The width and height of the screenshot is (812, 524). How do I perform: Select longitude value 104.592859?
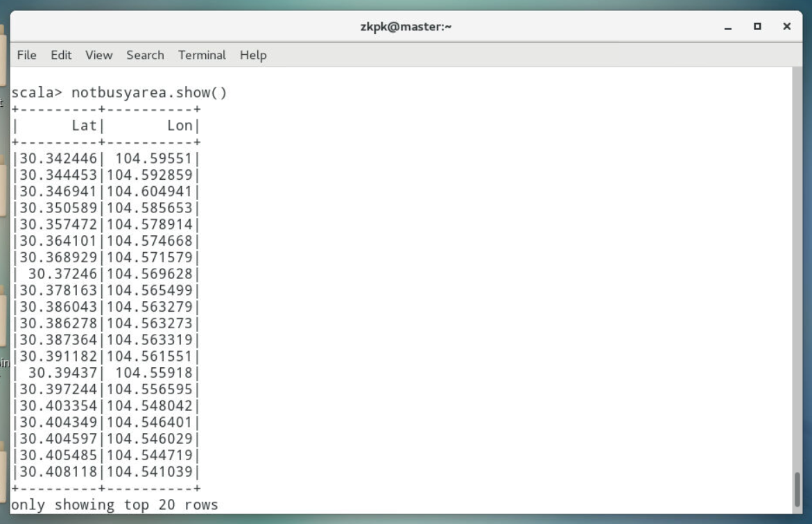coord(150,175)
